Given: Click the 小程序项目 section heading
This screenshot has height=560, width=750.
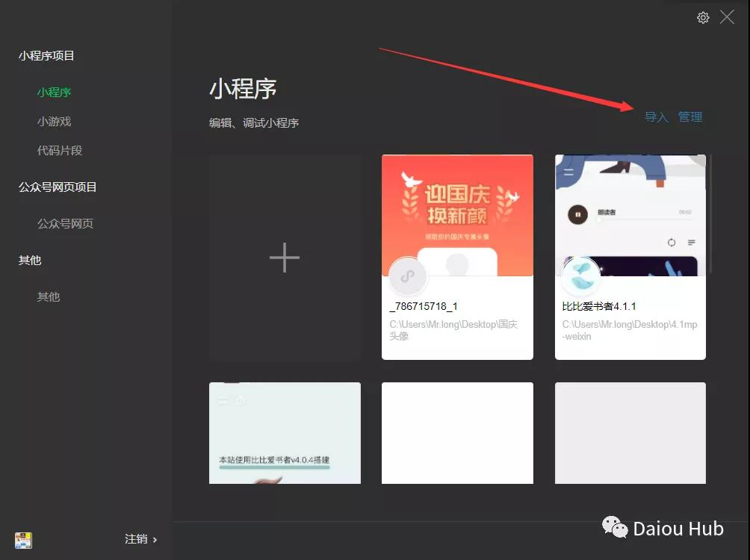Looking at the screenshot, I should 46,55.
